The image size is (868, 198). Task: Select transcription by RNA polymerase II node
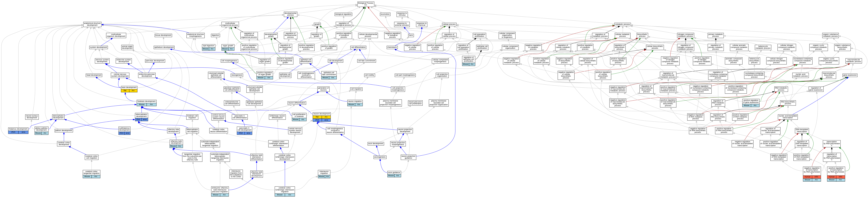(832, 144)
